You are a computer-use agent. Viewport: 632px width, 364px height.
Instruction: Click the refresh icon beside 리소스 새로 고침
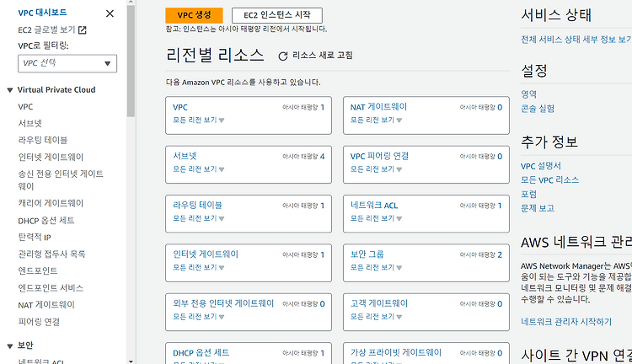click(x=283, y=56)
